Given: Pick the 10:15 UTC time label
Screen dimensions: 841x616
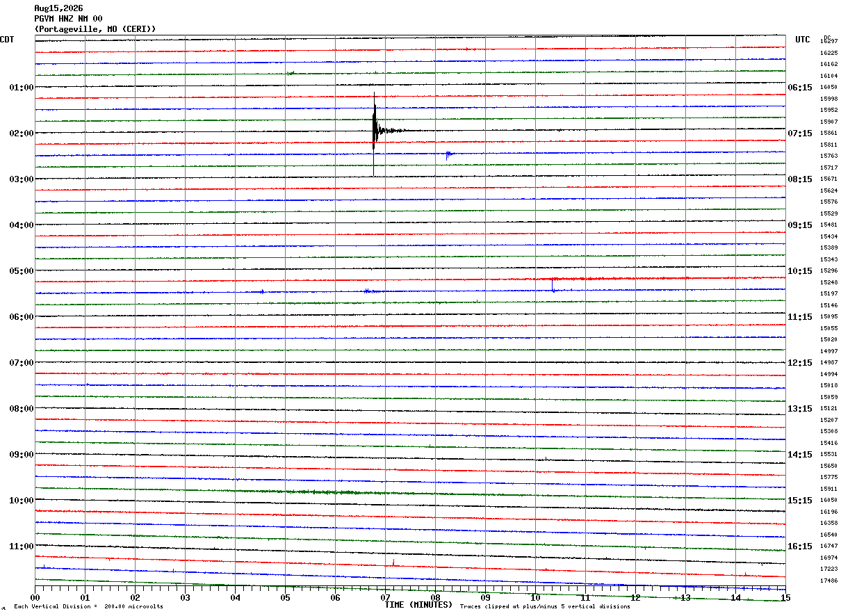Looking at the screenshot, I should (x=800, y=271).
